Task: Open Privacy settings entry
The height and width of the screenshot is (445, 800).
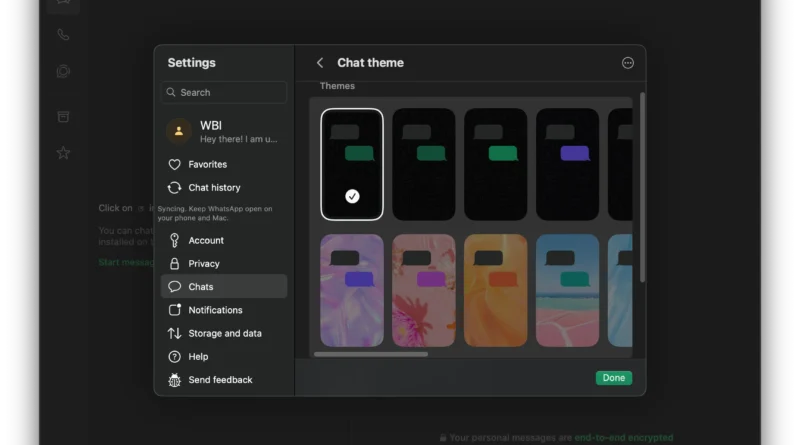Action: tap(224, 263)
